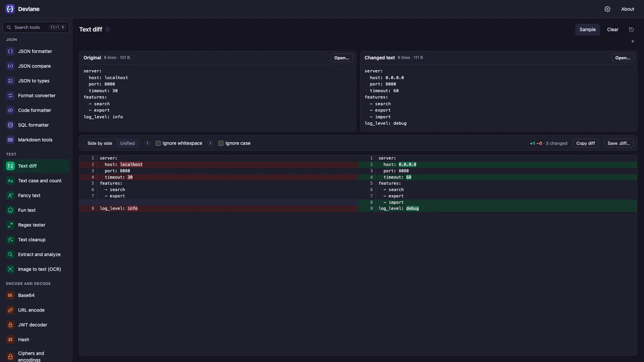The image size is (644, 362).
Task: Click the SQL formatter database icon
Action: tap(10, 125)
